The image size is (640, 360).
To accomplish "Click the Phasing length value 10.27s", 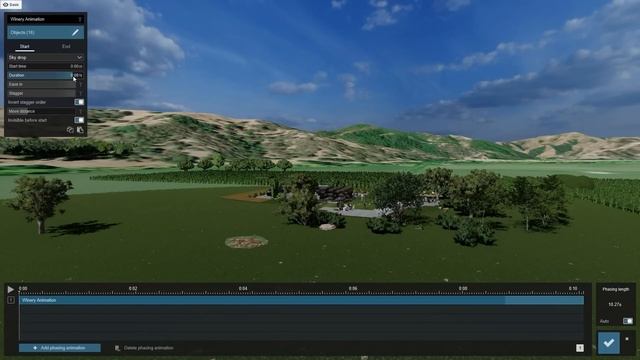I will [615, 304].
